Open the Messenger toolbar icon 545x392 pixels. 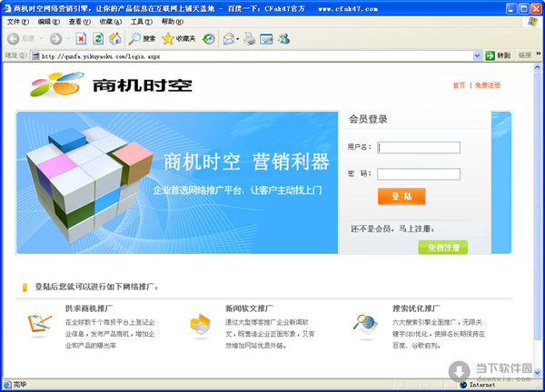tap(284, 38)
